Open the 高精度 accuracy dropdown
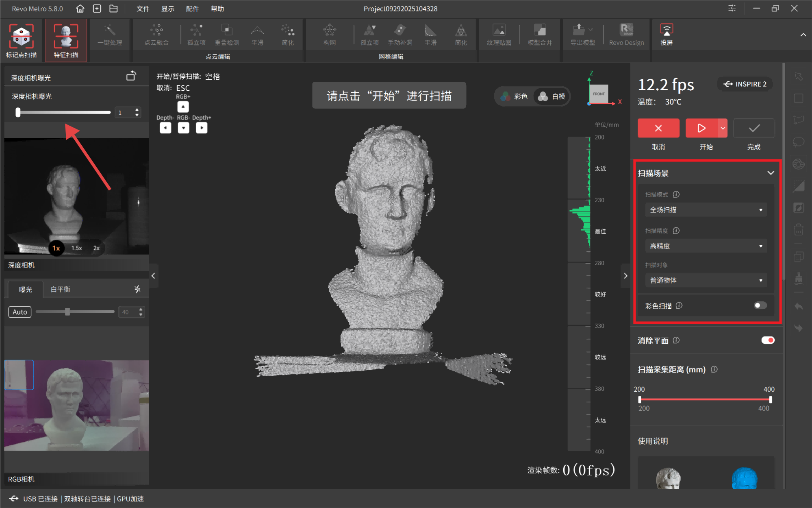 click(706, 246)
